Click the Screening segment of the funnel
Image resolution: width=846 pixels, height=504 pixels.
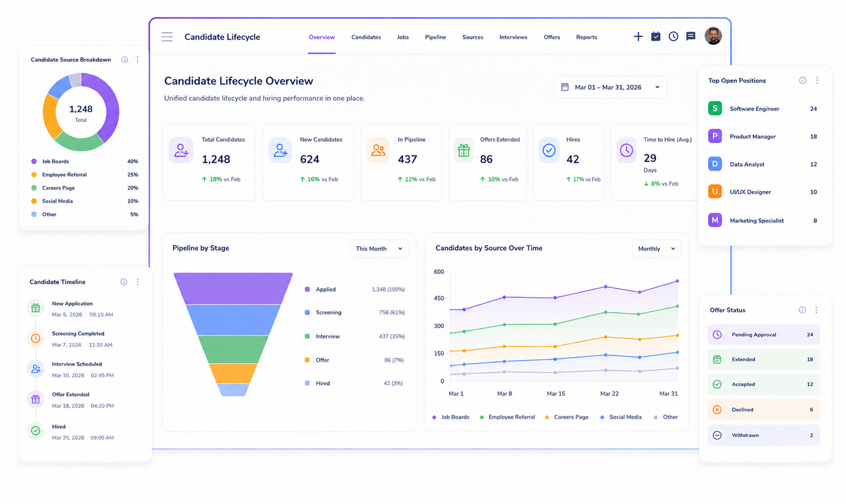coord(233,320)
